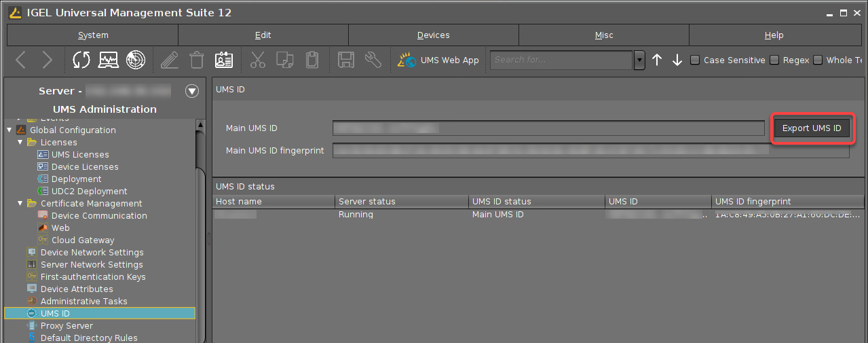The width and height of the screenshot is (868, 343).
Task: Open Cloud Gateway certificate node
Action: [83, 240]
